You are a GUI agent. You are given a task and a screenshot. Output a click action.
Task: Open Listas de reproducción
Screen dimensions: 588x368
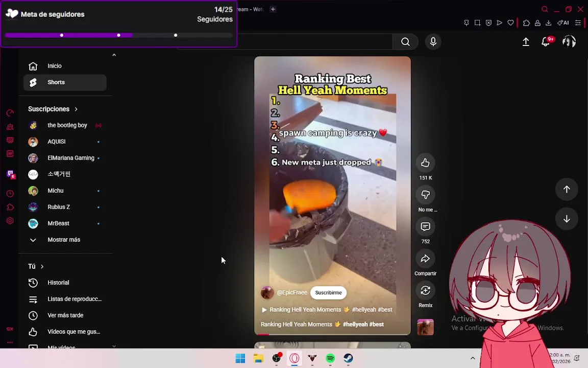(x=65, y=300)
